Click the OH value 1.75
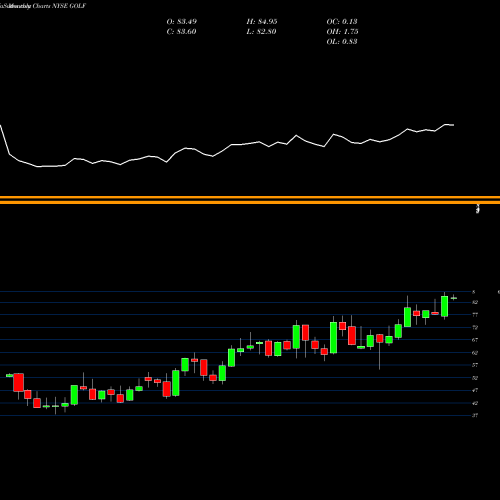Viewport: 500px width, 500px height. pos(342,32)
